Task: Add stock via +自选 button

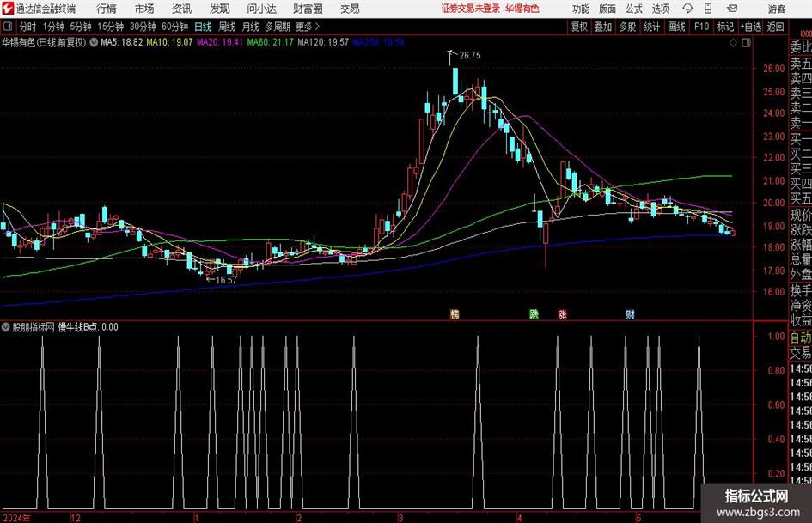Action: (x=750, y=27)
